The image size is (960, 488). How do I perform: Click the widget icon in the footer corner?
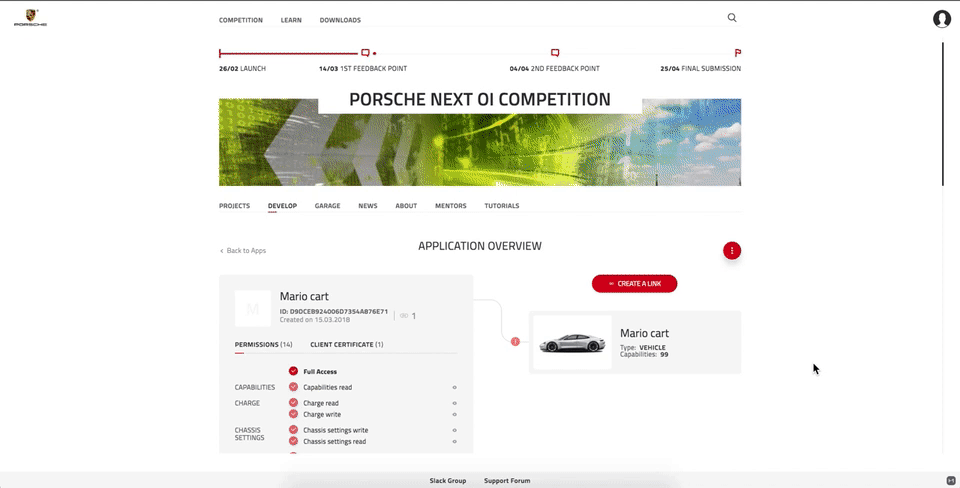click(x=950, y=481)
